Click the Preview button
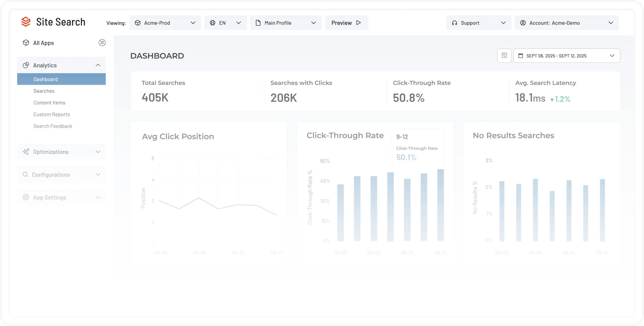The width and height of the screenshot is (644, 326). pyautogui.click(x=346, y=23)
